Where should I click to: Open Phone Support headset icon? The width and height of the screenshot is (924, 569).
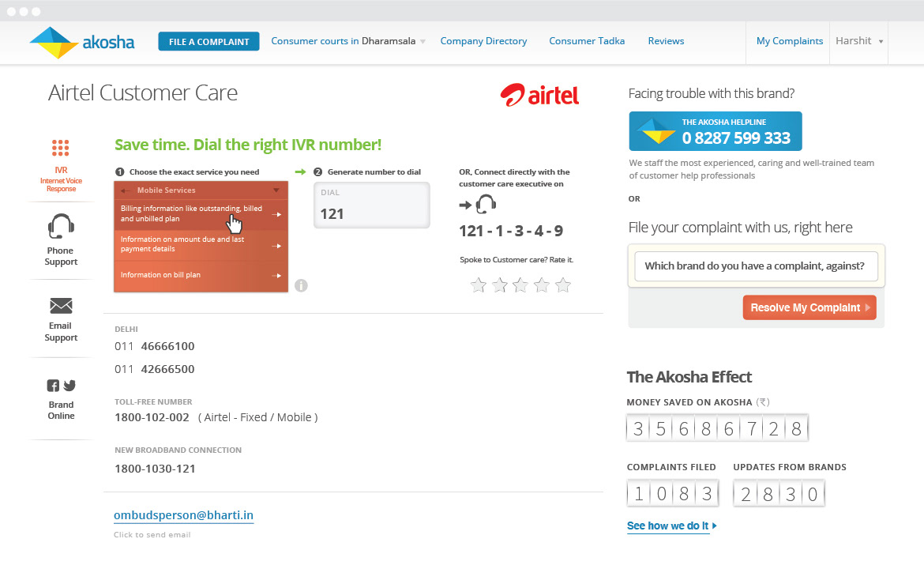pos(61,227)
